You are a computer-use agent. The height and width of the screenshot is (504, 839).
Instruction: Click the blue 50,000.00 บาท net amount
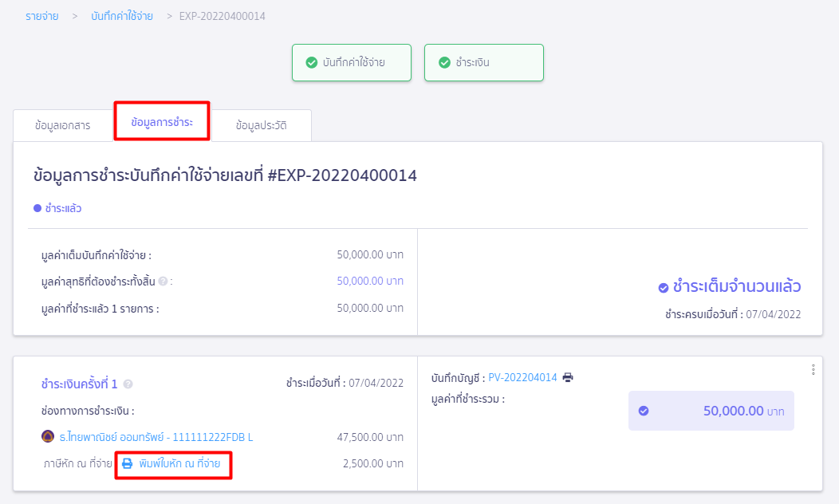coord(370,281)
